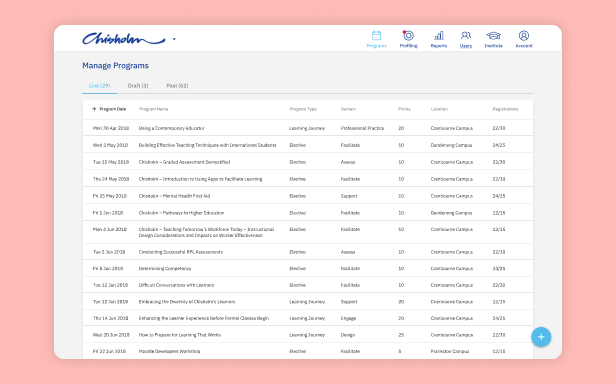616x384 pixels.
Task: Click the 'Design' domain cell
Action: click(348, 335)
